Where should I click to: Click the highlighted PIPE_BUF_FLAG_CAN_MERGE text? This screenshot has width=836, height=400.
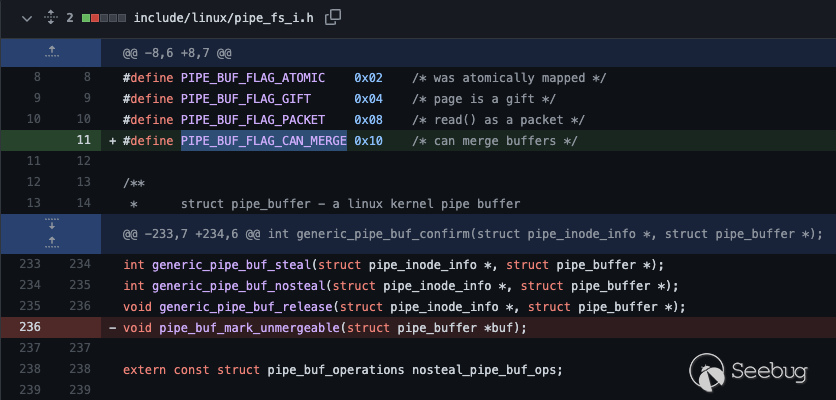(264, 141)
